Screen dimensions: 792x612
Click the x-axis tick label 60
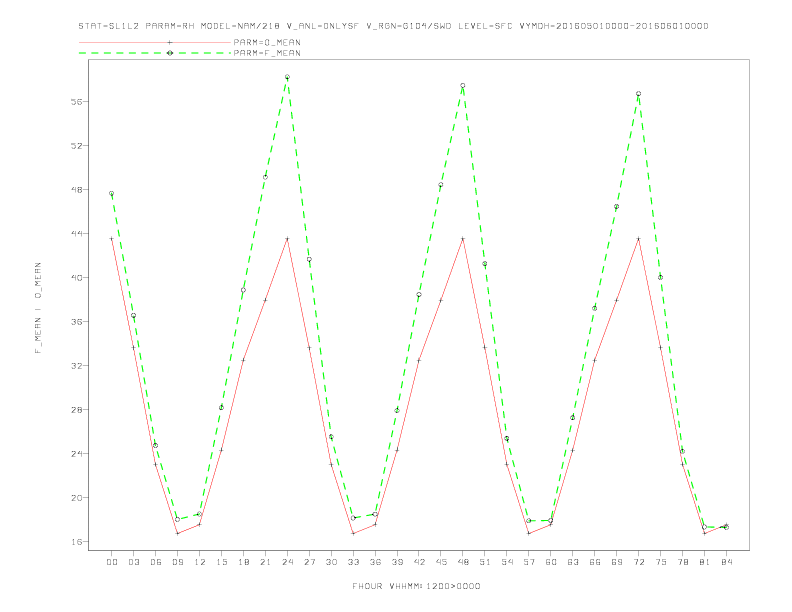click(551, 562)
